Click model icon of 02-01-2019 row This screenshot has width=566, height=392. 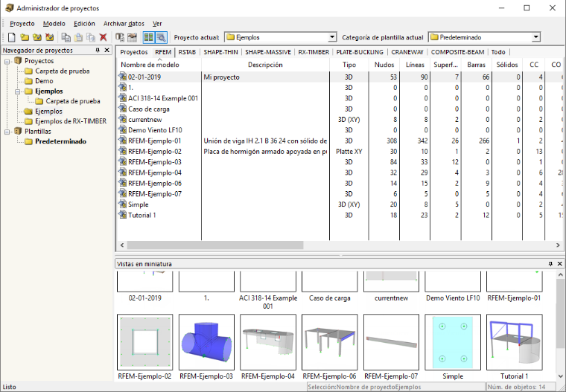coord(122,77)
